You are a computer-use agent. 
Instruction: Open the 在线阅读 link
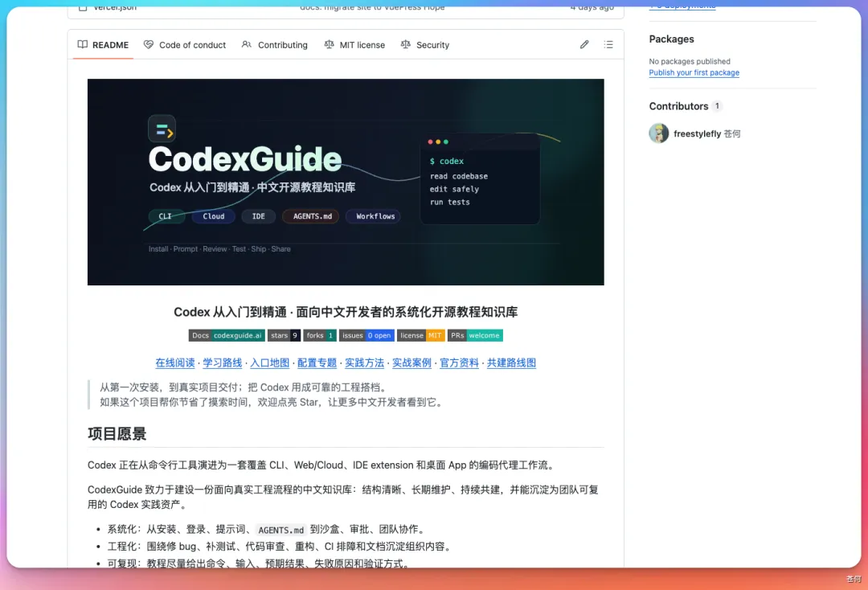[175, 363]
